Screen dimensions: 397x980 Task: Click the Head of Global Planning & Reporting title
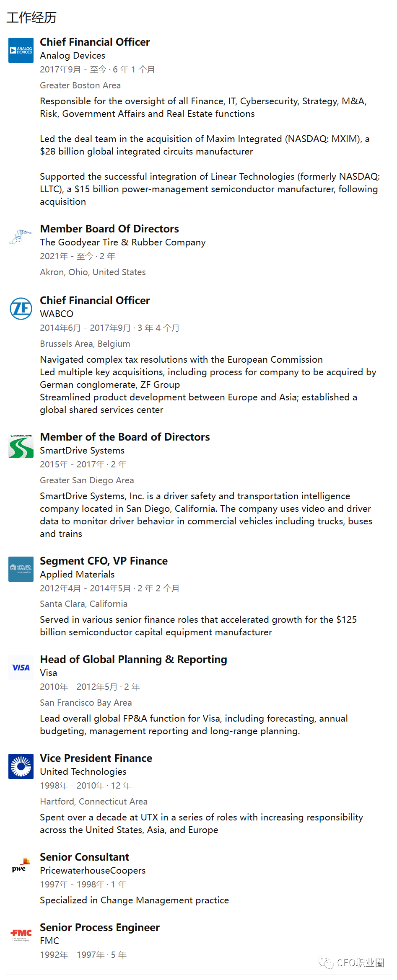pyautogui.click(x=133, y=660)
